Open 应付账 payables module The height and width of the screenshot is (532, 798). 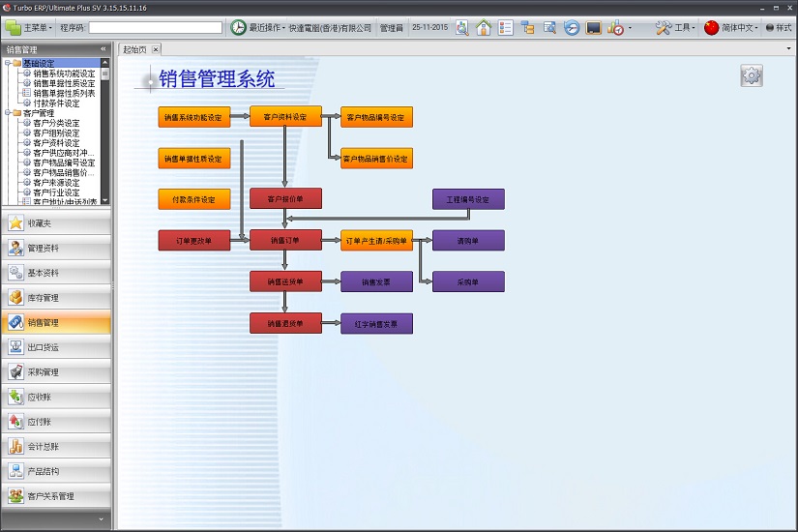pos(56,422)
